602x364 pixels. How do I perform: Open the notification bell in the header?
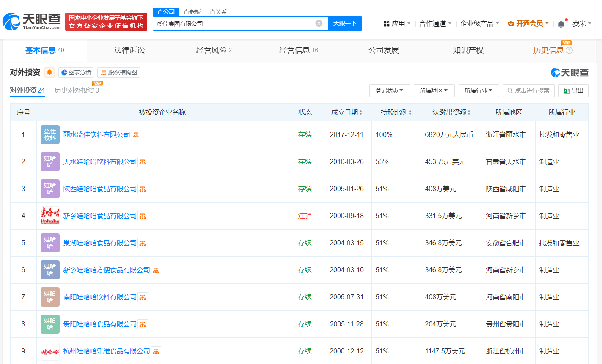(561, 24)
